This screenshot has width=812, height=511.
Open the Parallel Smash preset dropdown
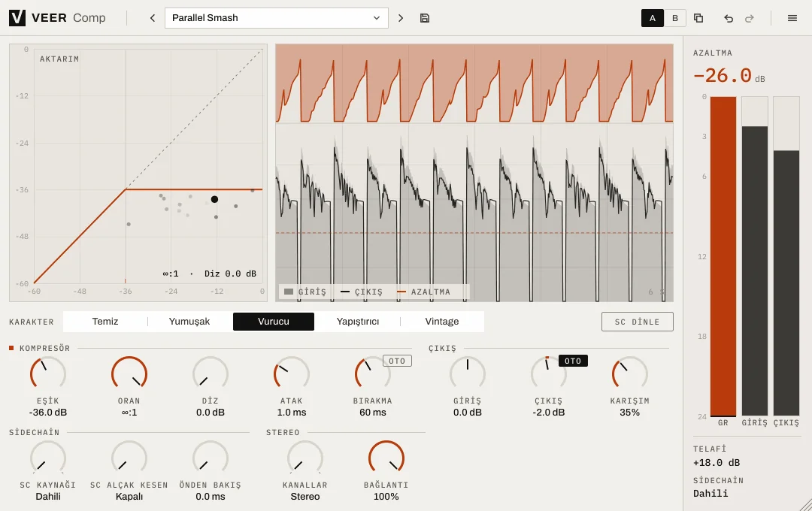(x=277, y=18)
